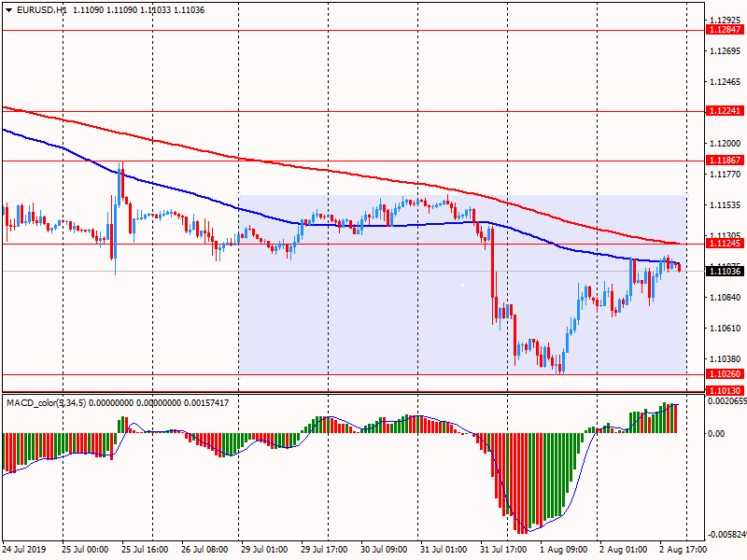Click the 1.12000 price scale value
Image resolution: width=747 pixels, height=560 pixels.
click(x=726, y=144)
